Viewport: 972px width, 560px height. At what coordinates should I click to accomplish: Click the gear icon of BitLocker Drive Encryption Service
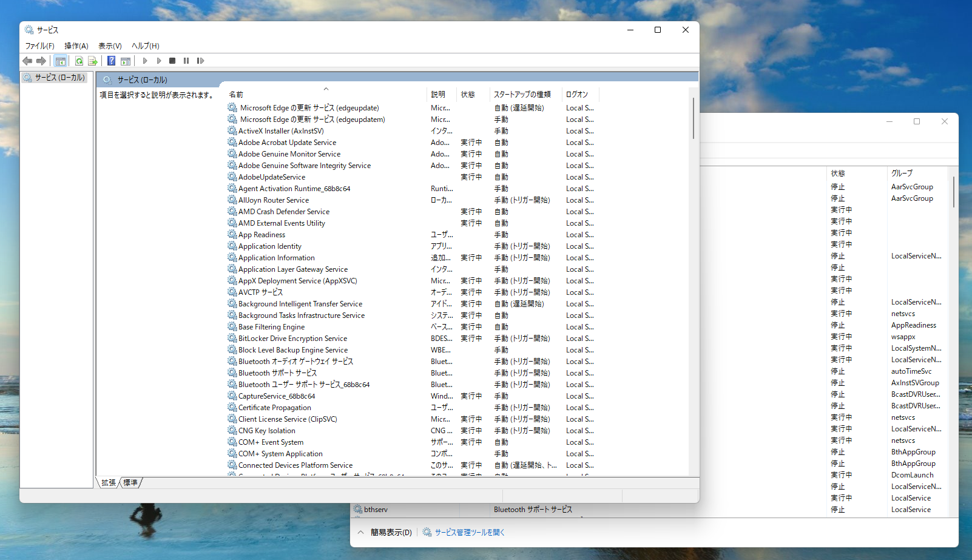(232, 338)
